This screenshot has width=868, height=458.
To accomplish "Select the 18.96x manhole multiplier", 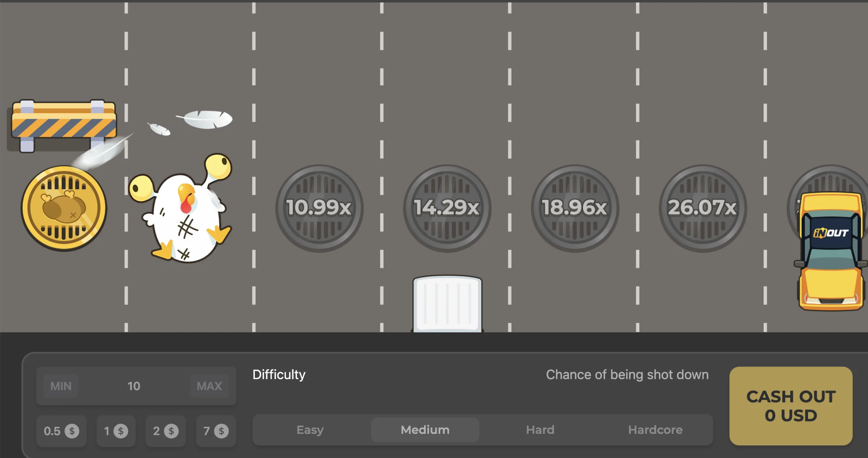I will [575, 208].
